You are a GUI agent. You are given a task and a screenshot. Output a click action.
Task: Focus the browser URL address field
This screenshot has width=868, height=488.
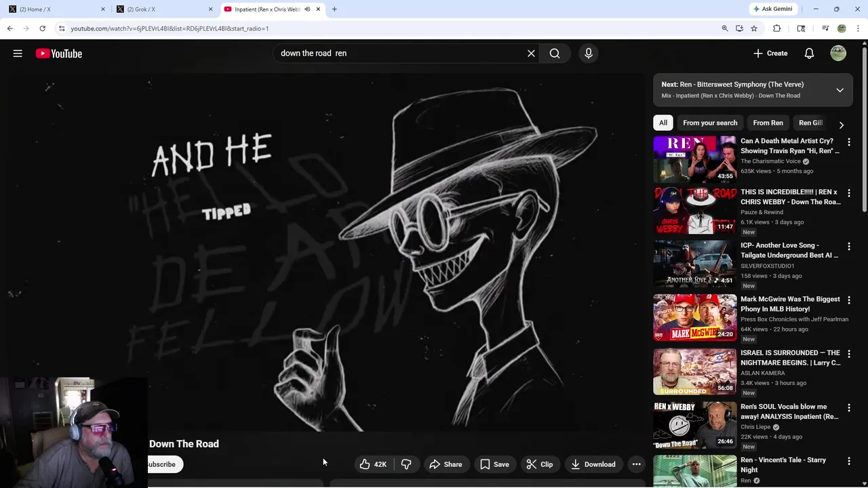coord(390,28)
